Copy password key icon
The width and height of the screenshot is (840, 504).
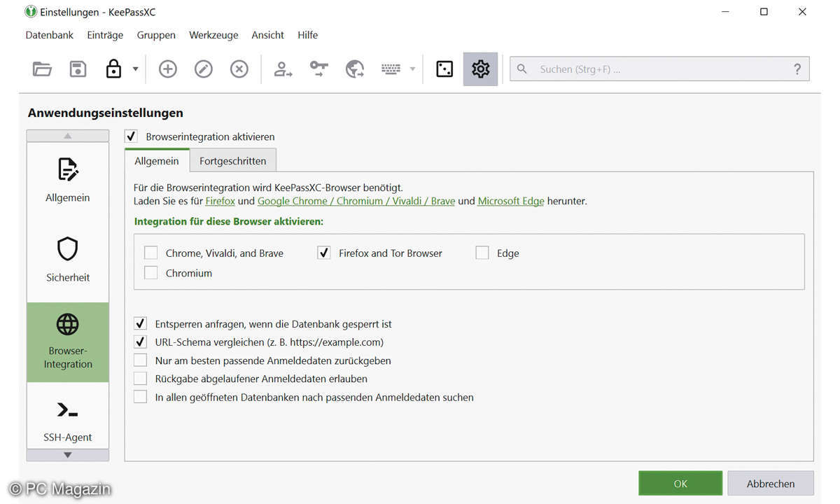coord(319,69)
